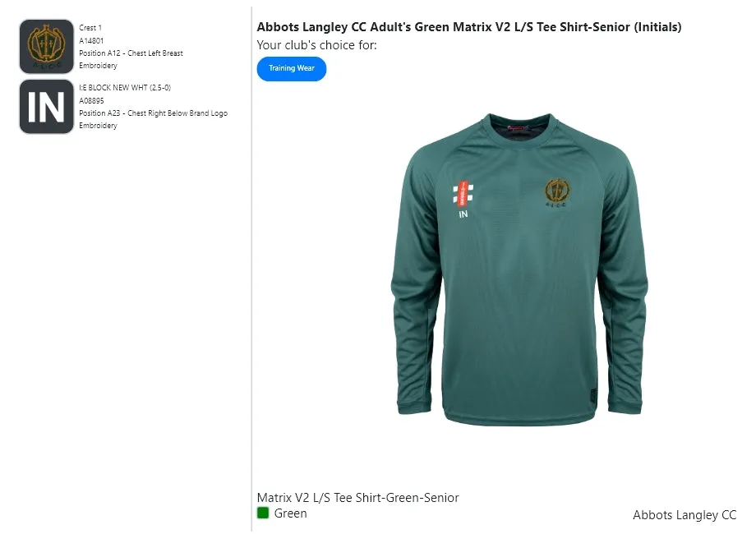Click the A14801 design code
This screenshot has width=756, height=534.
92,40
